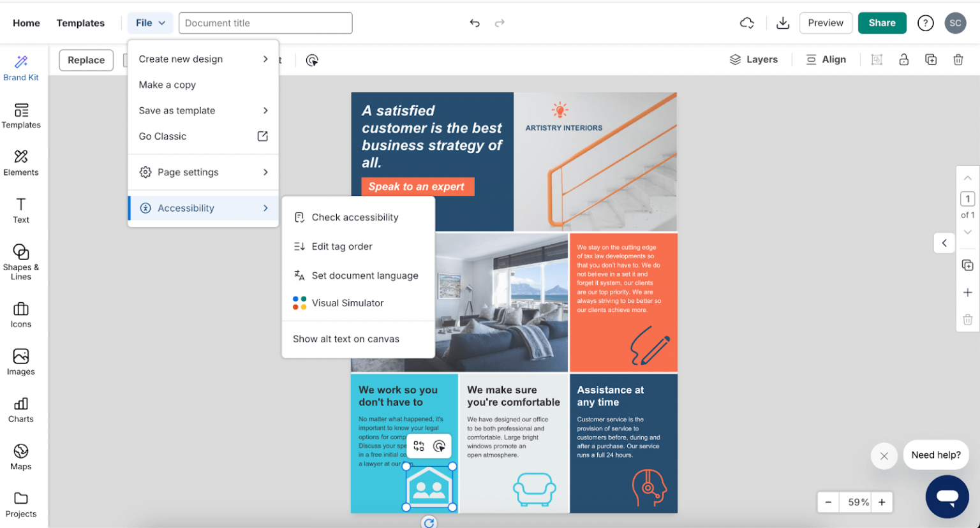Delete the selected element via toolbar trash
The height and width of the screenshot is (528, 980).
958,59
